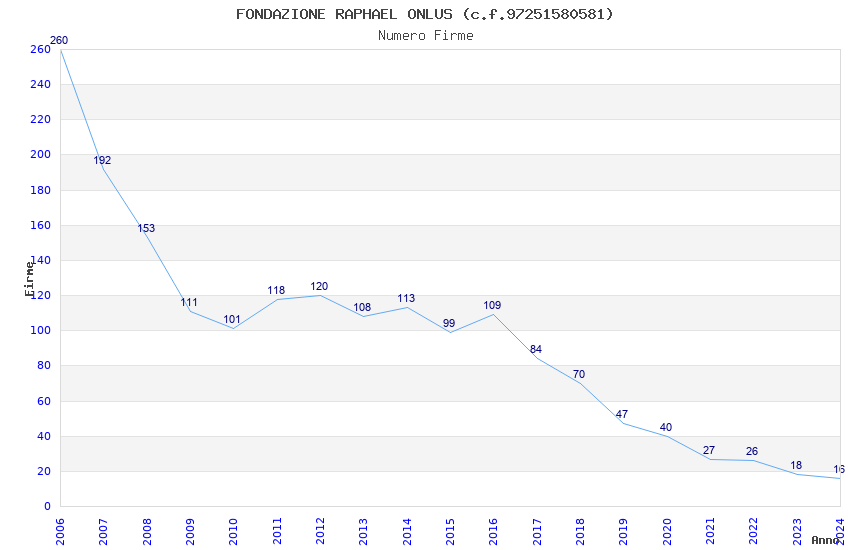Click the Firme y-axis title
The image size is (850, 550).
pos(29,279)
